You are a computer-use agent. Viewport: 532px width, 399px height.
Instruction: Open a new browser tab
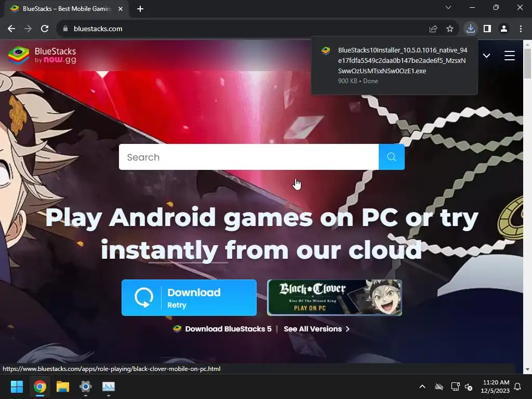[140, 9]
